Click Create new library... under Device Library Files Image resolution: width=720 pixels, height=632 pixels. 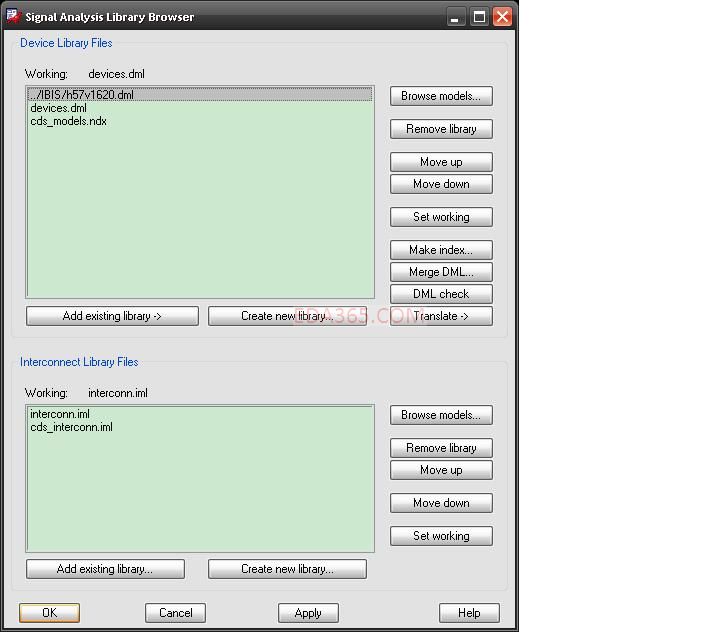coord(287,316)
